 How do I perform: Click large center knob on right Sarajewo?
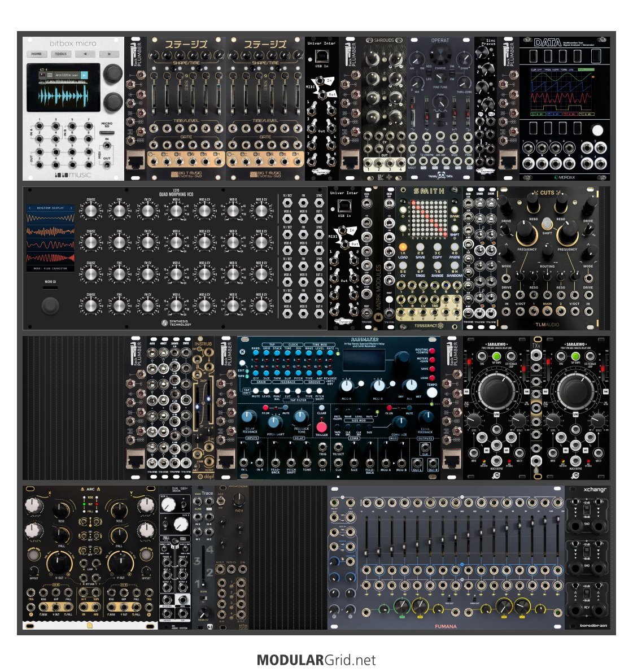tap(575, 391)
